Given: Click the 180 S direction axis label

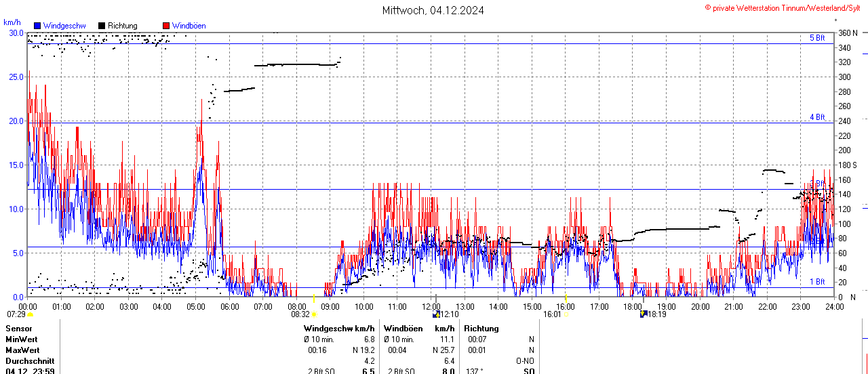Looking at the screenshot, I should [848, 165].
